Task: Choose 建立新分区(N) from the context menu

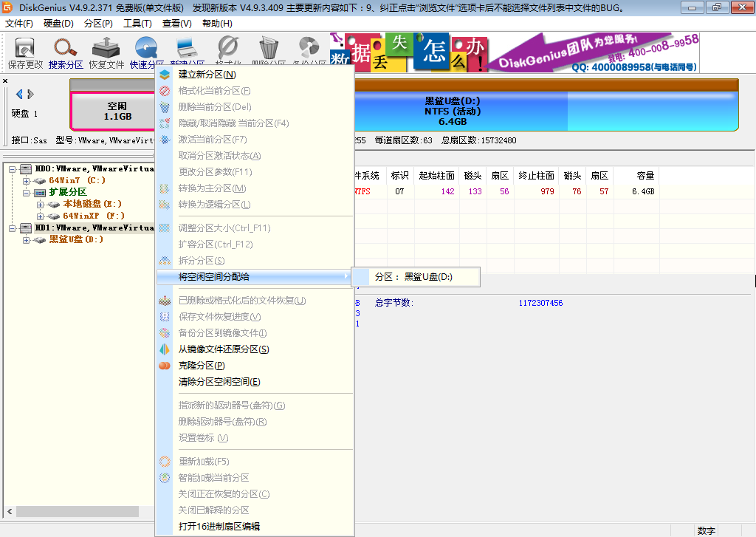Action: click(207, 75)
